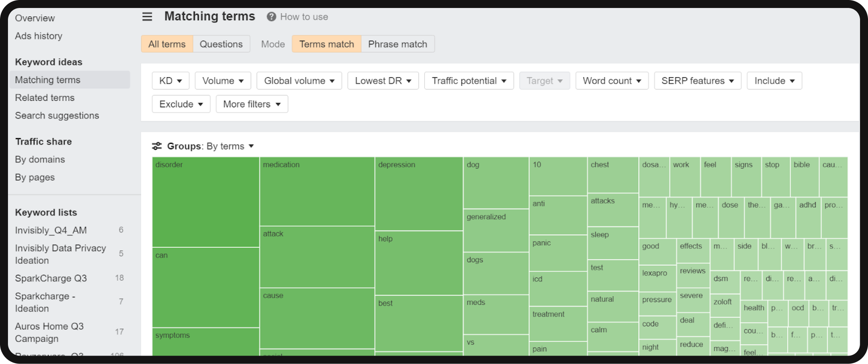
Task: Expand the SERP features filter
Action: pos(698,81)
